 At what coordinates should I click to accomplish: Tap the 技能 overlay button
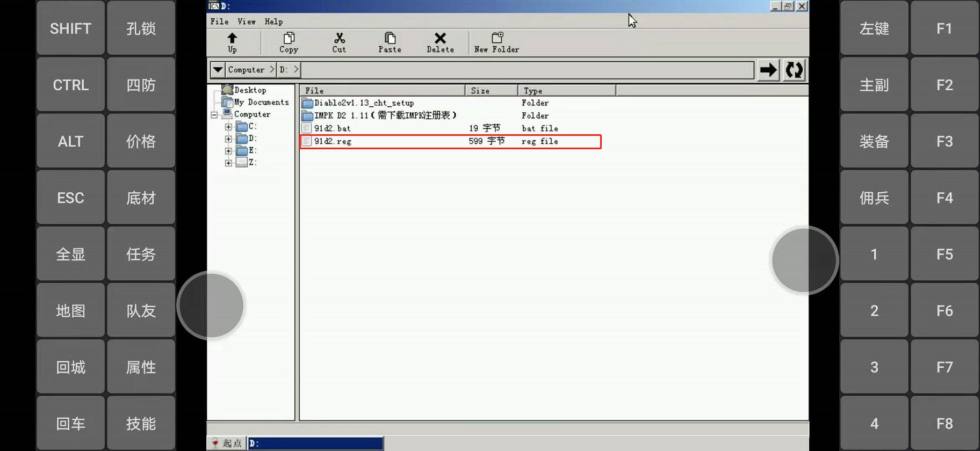[x=141, y=424]
